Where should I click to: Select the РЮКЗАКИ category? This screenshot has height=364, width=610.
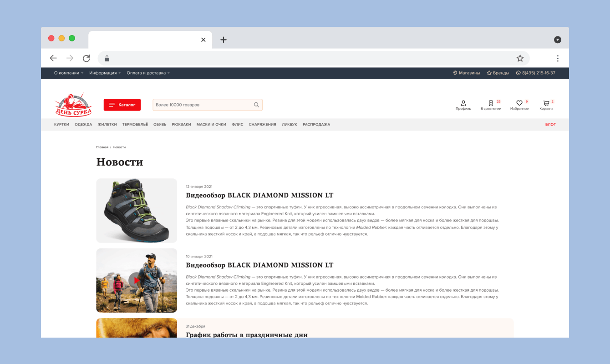pyautogui.click(x=181, y=125)
